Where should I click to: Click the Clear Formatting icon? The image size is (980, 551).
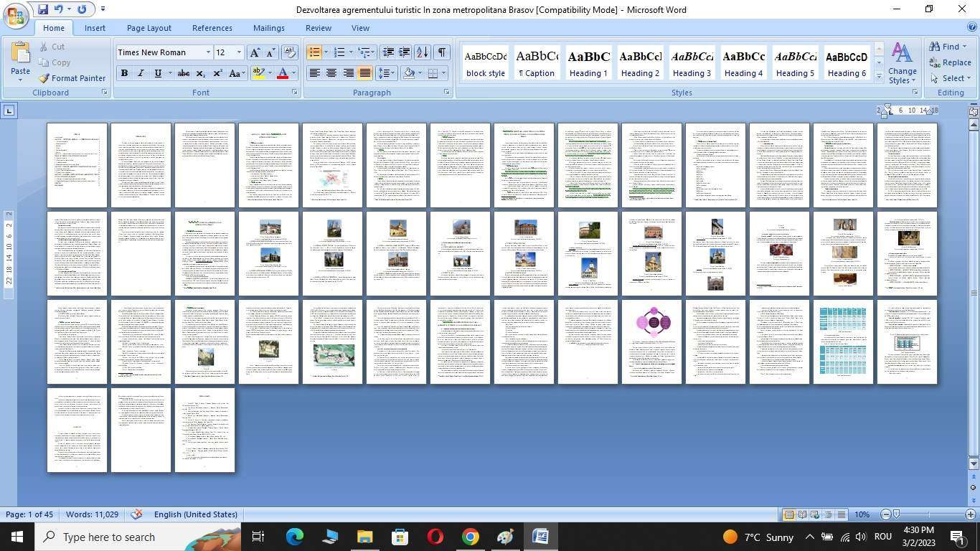point(290,52)
